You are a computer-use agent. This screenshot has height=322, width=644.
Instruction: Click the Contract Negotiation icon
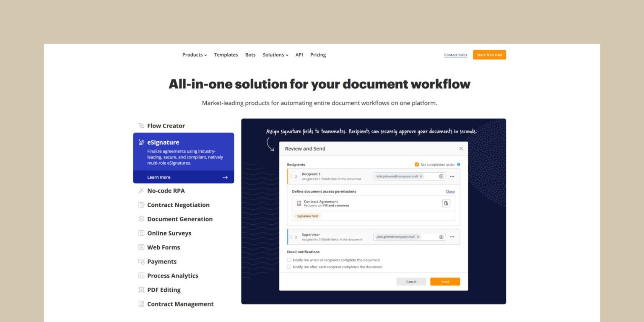[141, 205]
